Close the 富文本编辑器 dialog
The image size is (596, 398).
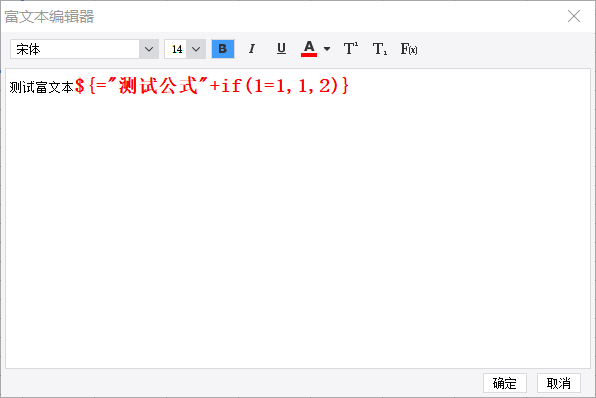(x=574, y=16)
